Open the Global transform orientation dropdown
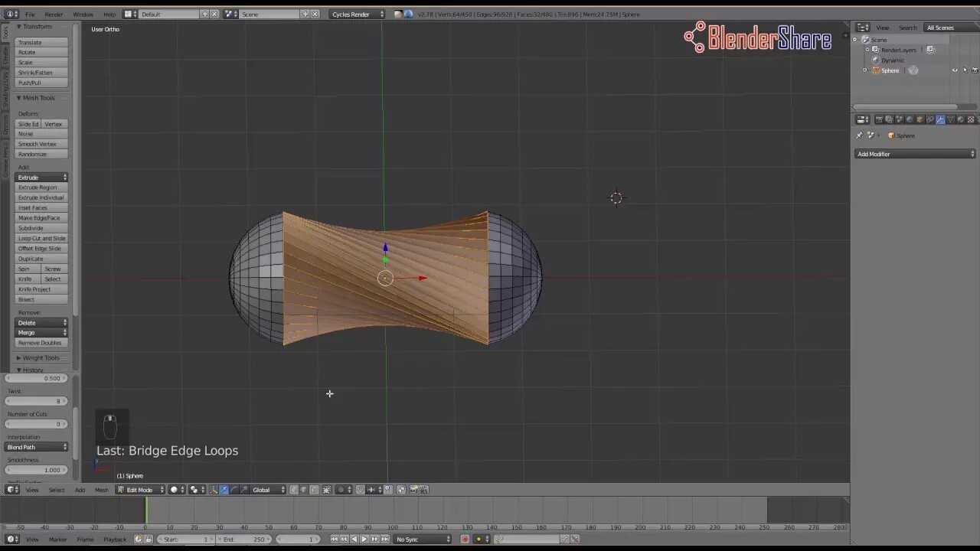980x551 pixels. 268,490
